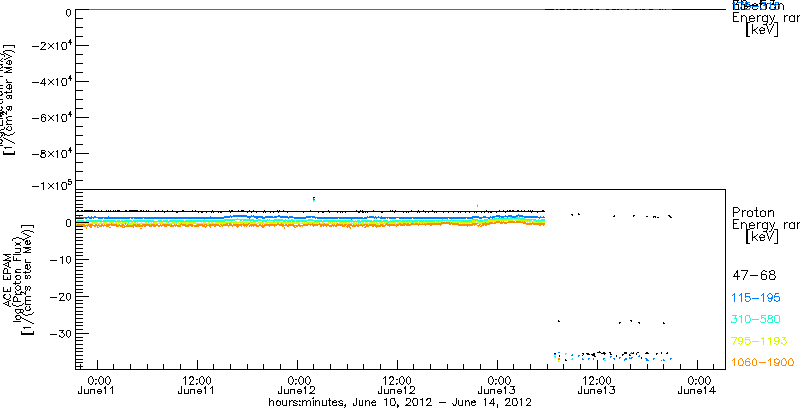
Task: Click the 12:00 June13 time axis label
Action: (597, 386)
